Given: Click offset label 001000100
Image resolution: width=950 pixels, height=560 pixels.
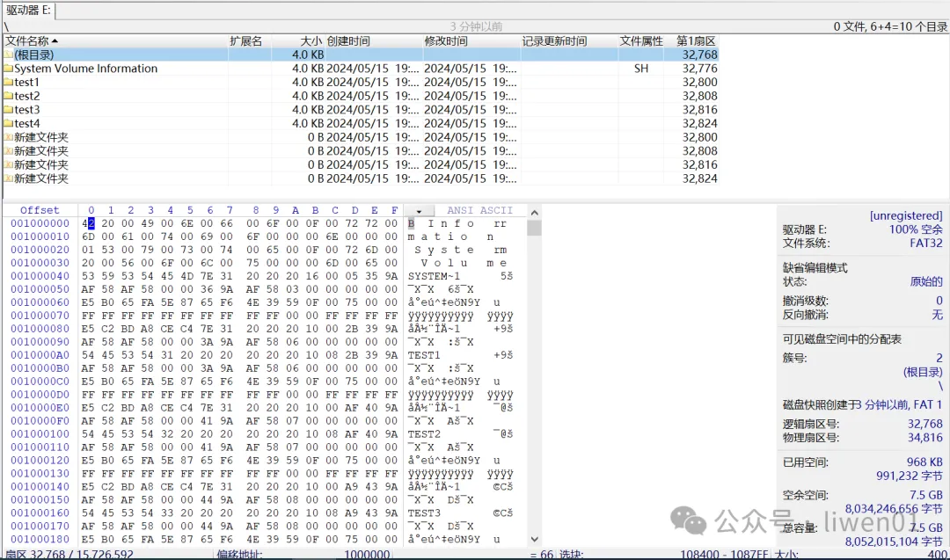Looking at the screenshot, I should pos(40,434).
